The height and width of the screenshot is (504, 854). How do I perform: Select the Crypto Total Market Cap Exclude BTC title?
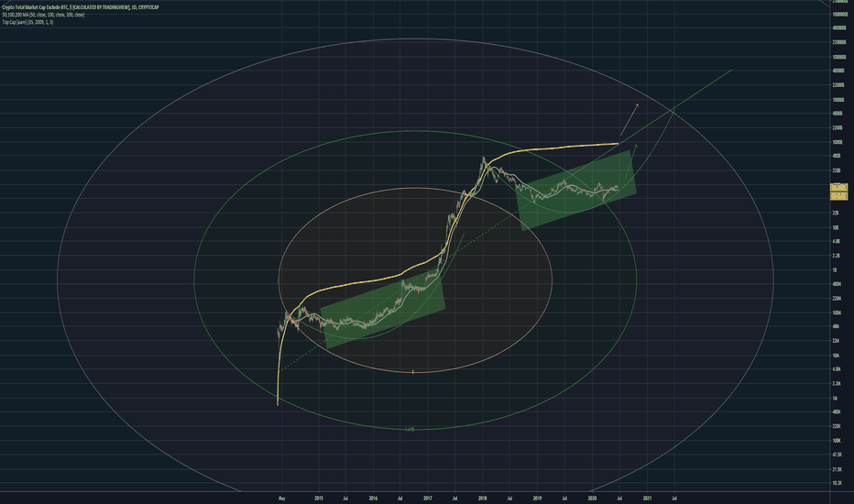80,7
